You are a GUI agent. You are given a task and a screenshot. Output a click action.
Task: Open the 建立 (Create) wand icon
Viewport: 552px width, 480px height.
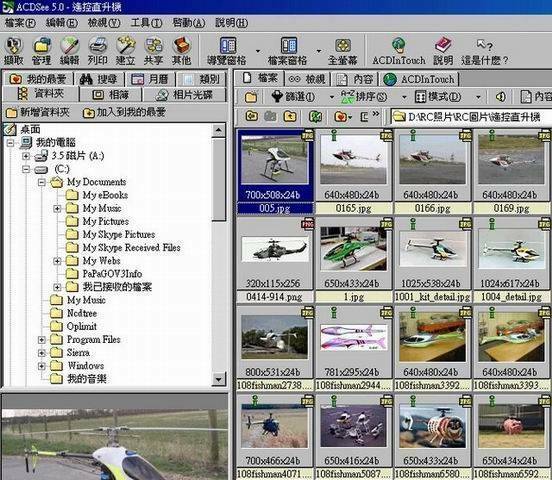pyautogui.click(x=126, y=51)
